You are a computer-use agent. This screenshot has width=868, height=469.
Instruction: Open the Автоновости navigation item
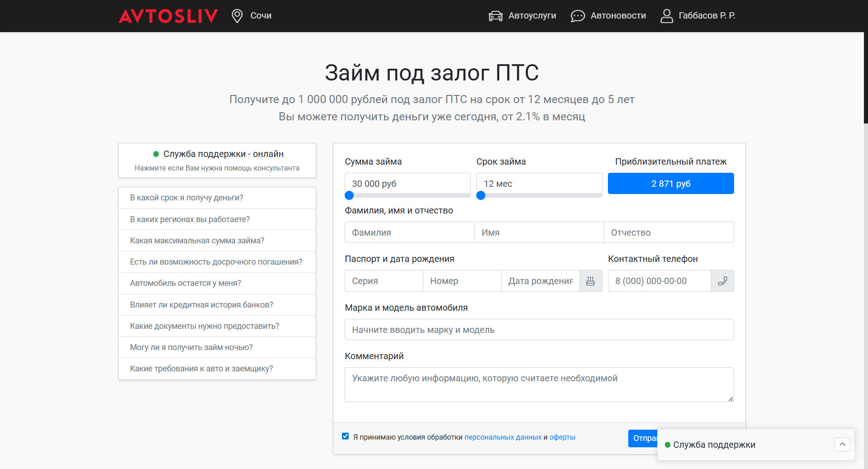point(617,15)
